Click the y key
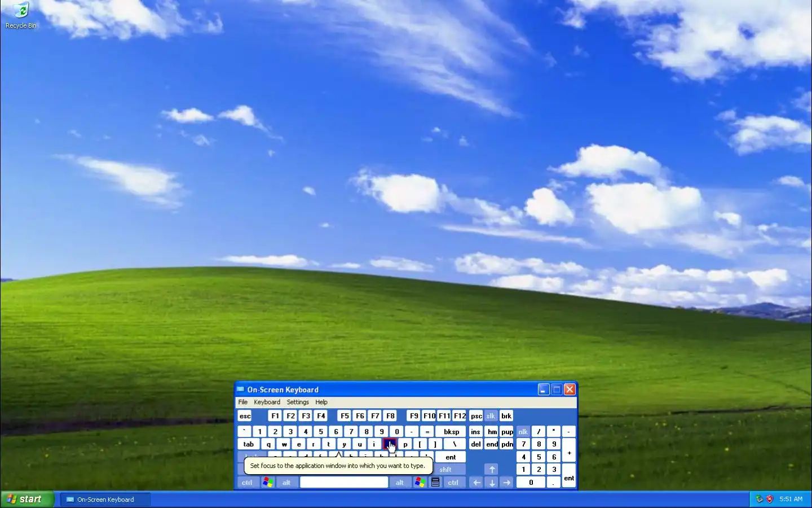Viewport: 812px width, 508px height. point(345,444)
